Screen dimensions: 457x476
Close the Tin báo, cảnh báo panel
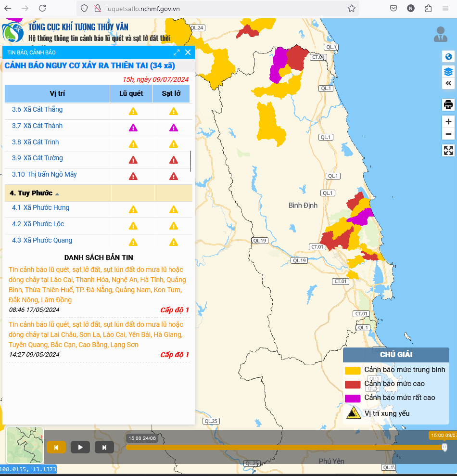tap(188, 52)
